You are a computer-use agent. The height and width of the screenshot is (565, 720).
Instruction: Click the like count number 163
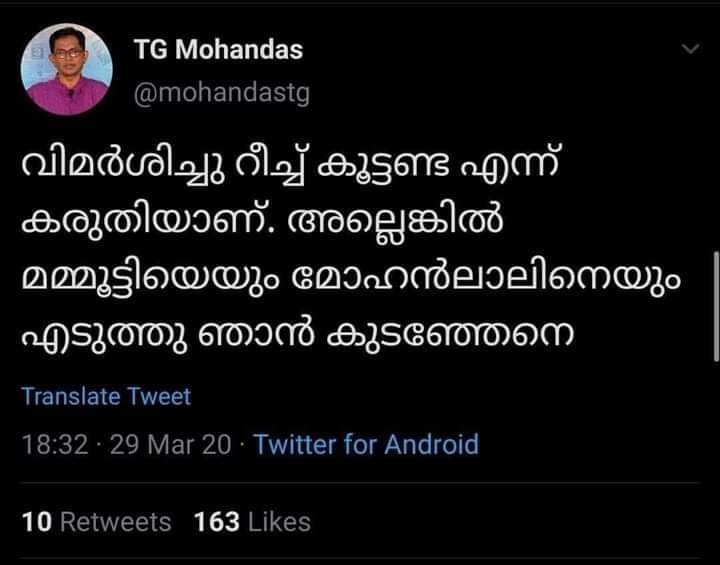[x=218, y=522]
